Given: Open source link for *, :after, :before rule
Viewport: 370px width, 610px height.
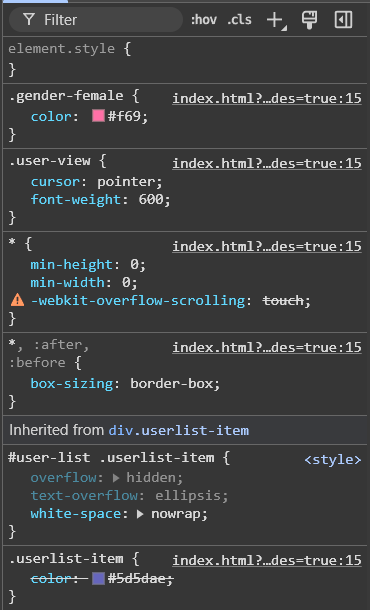Looking at the screenshot, I should click(x=267, y=347).
